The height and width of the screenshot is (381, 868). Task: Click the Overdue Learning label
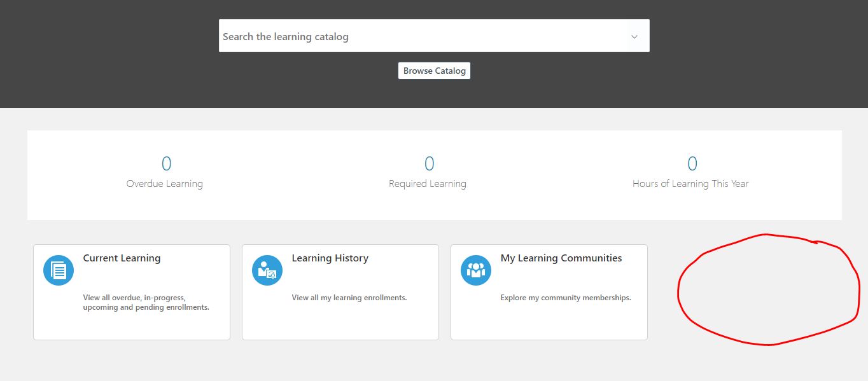pyautogui.click(x=165, y=184)
